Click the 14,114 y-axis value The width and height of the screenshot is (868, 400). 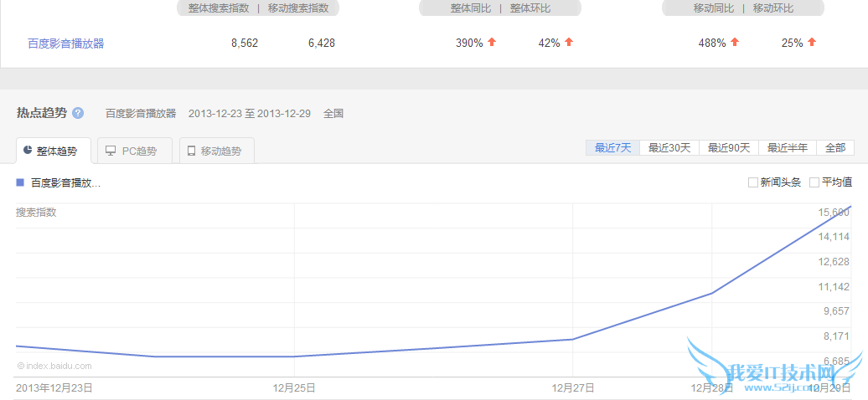click(x=833, y=237)
